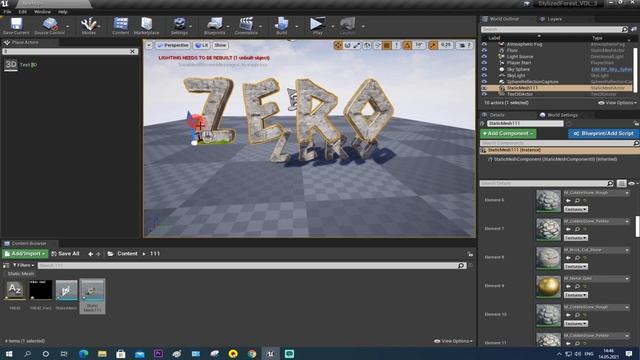The image size is (640, 360).
Task: Open the Perspective view mode dropdown
Action: coord(173,45)
